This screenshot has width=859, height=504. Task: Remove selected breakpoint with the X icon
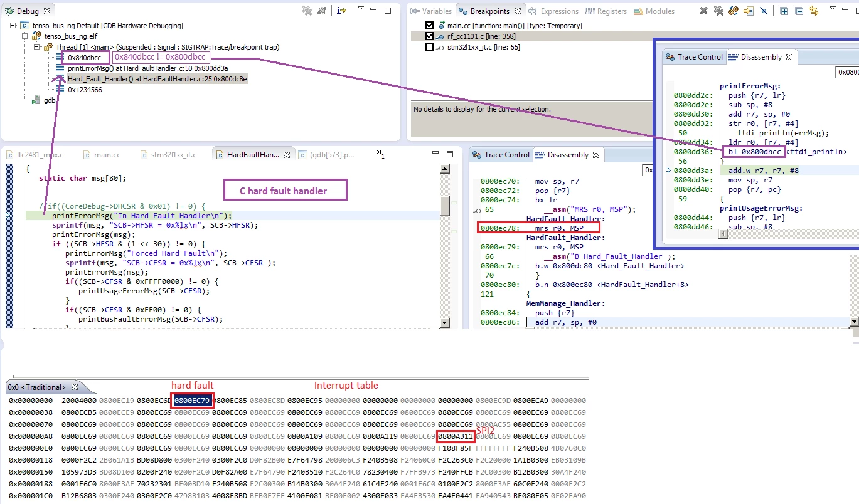tap(704, 11)
